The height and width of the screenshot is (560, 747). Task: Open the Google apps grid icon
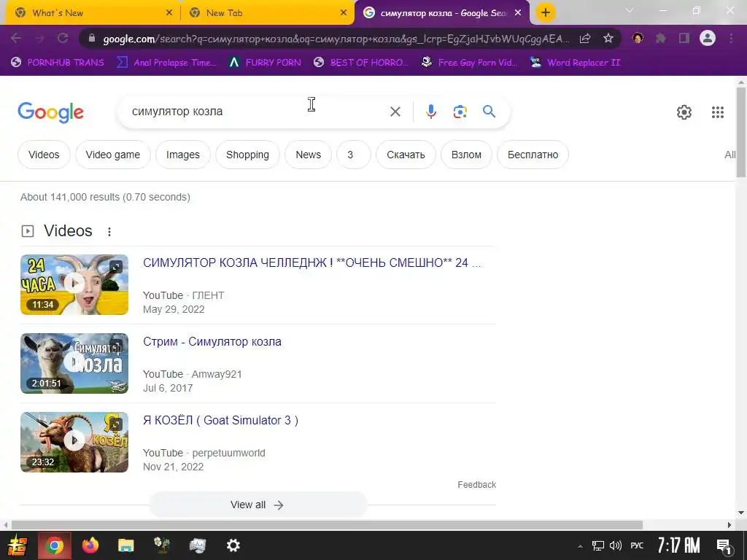pyautogui.click(x=718, y=112)
